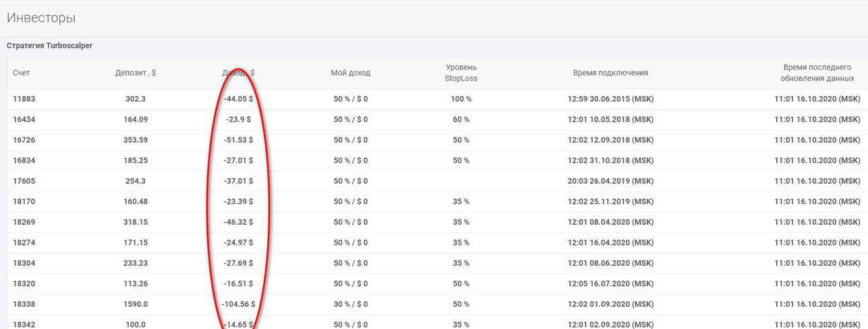
Task: Click connection time 12:02 31.10.2018 (MSK)
Action: 610,160
